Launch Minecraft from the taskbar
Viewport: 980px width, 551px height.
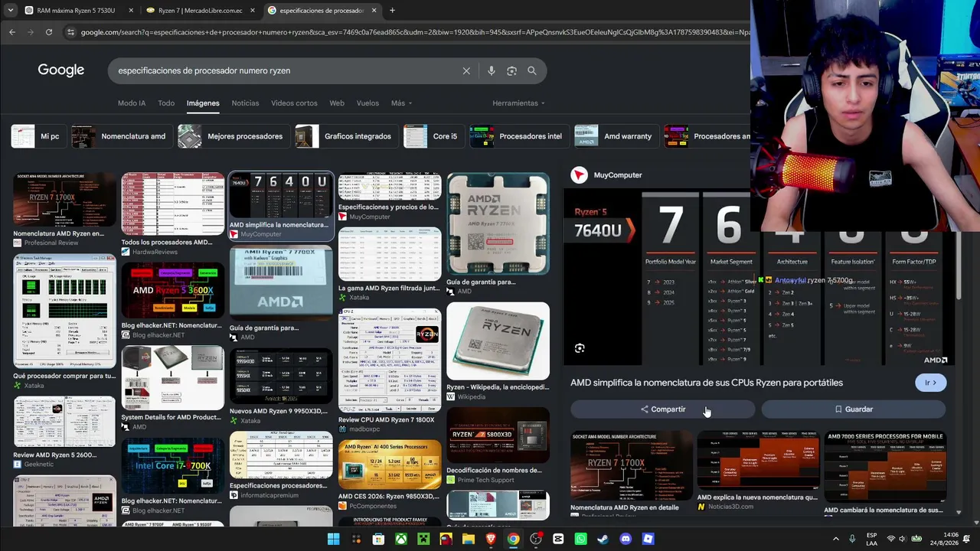pos(423,540)
